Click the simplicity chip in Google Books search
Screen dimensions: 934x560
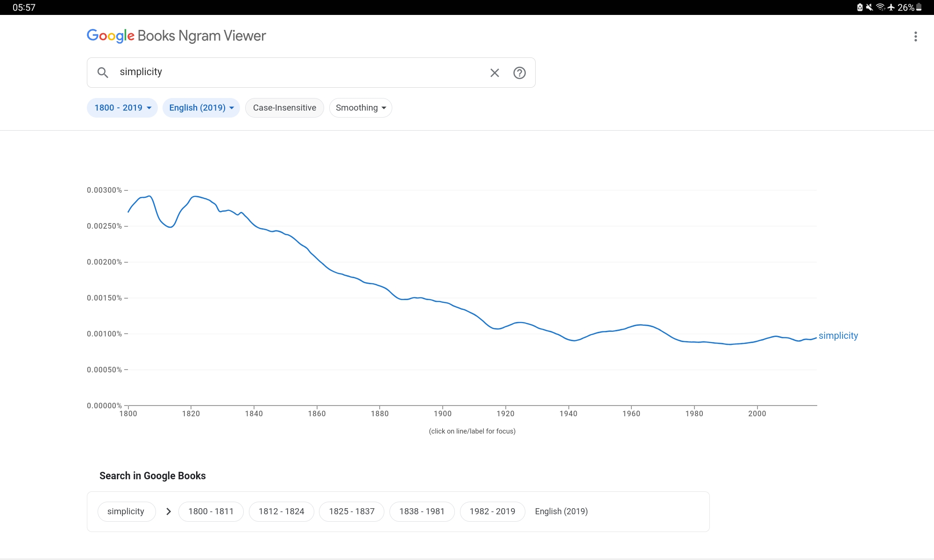click(x=126, y=511)
